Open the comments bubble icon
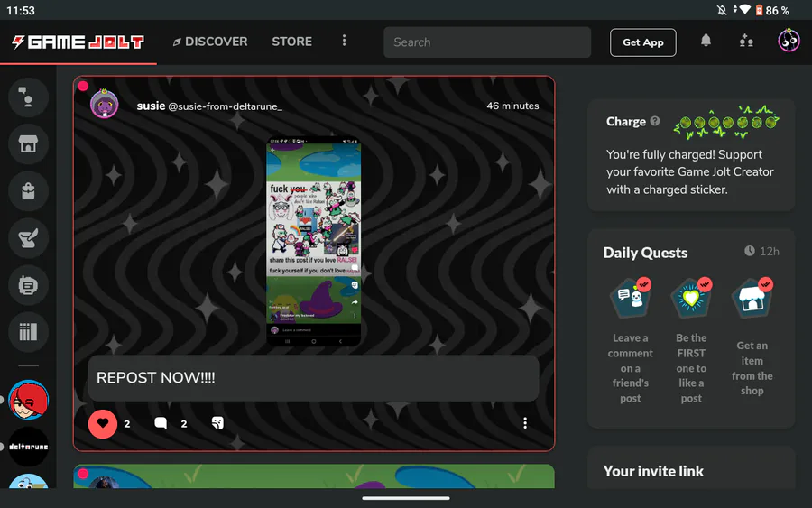The image size is (812, 508). point(161,423)
